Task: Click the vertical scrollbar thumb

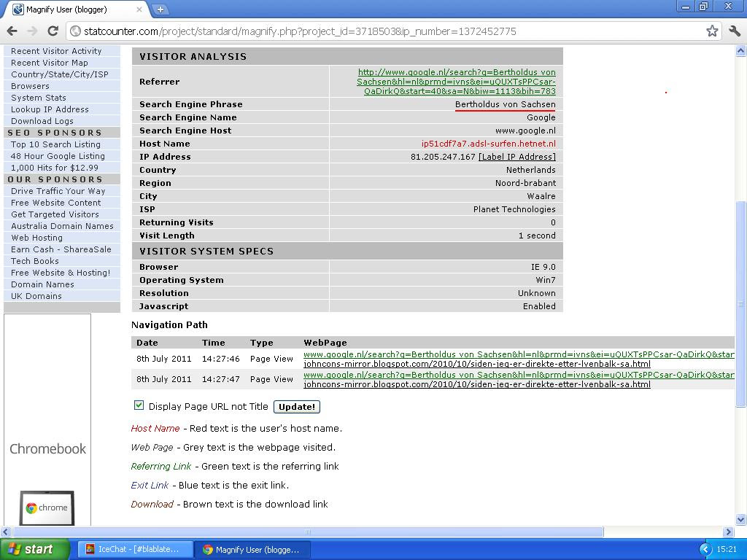Action: pos(741,304)
